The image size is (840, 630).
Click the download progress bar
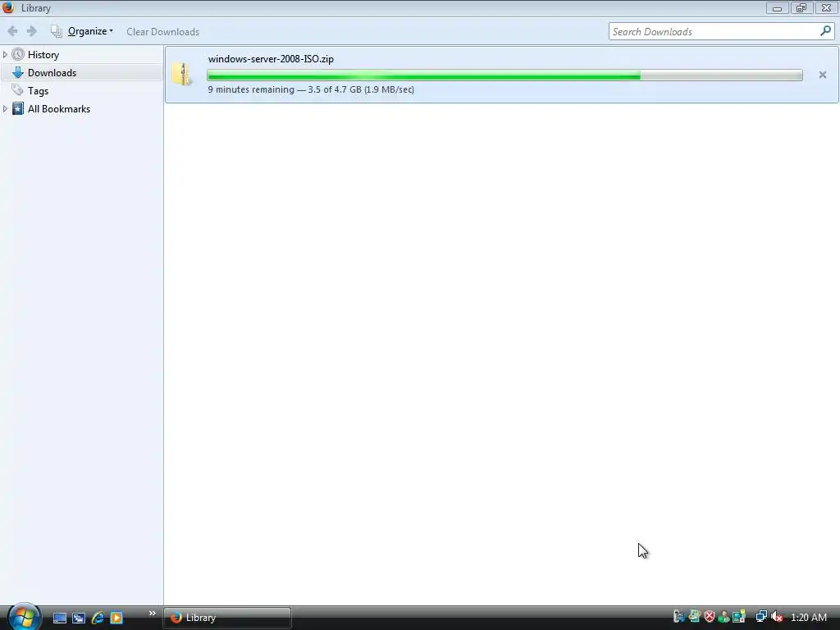tap(504, 75)
